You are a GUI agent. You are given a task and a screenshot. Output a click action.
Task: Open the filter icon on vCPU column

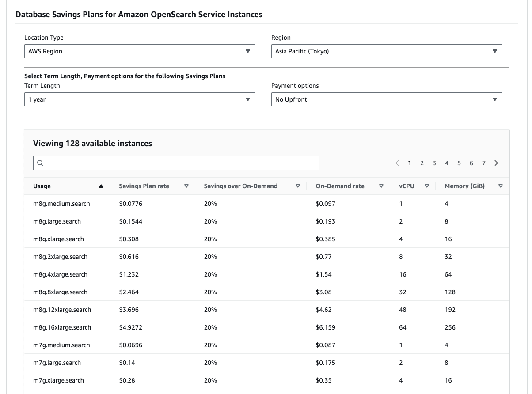(427, 186)
